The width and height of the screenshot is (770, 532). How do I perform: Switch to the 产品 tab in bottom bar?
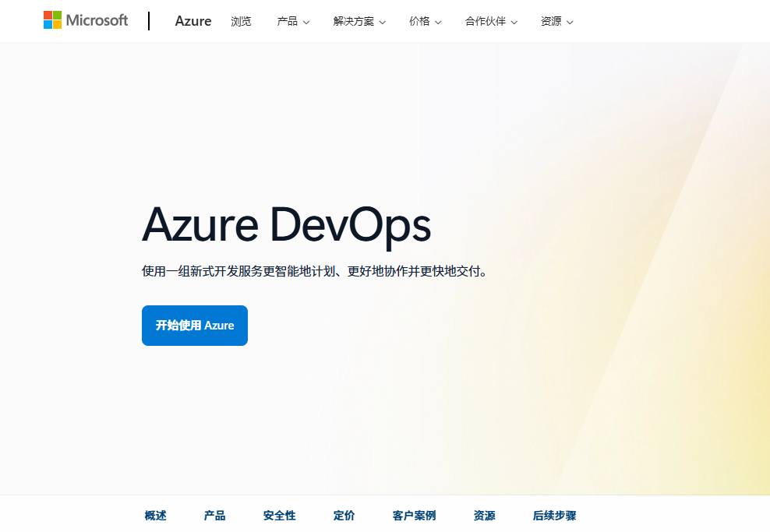coord(214,516)
